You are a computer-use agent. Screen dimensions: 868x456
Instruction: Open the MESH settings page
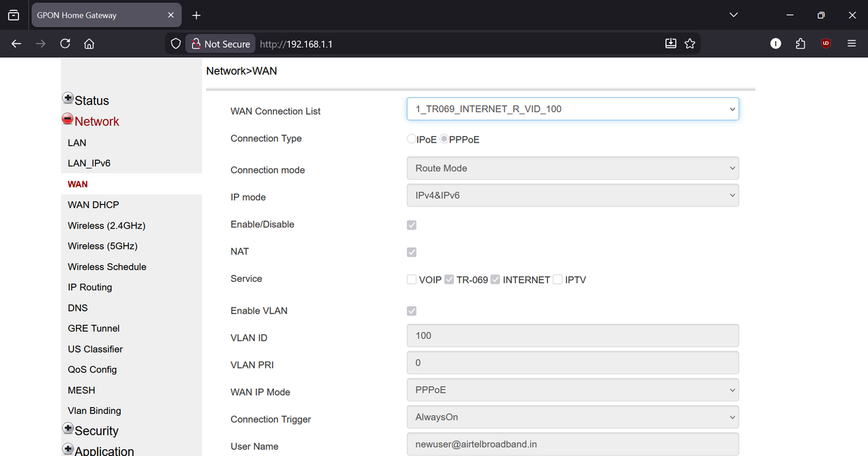[x=81, y=390]
